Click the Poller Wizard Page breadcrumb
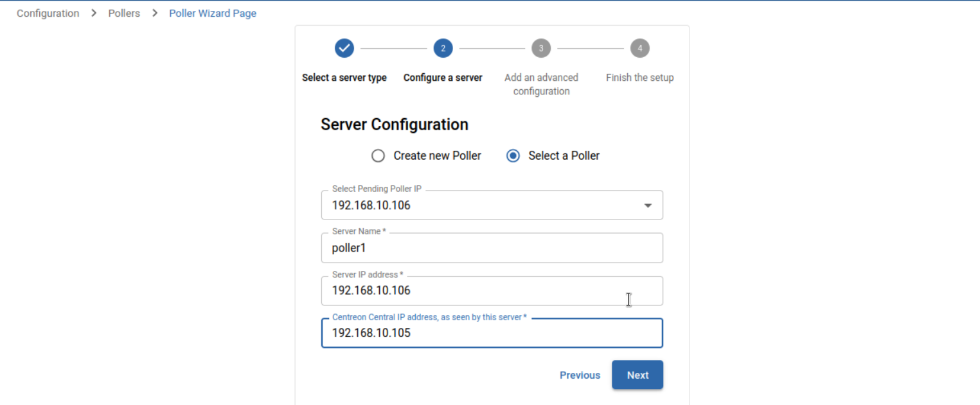Screen dimensions: 980x405 click(213, 13)
